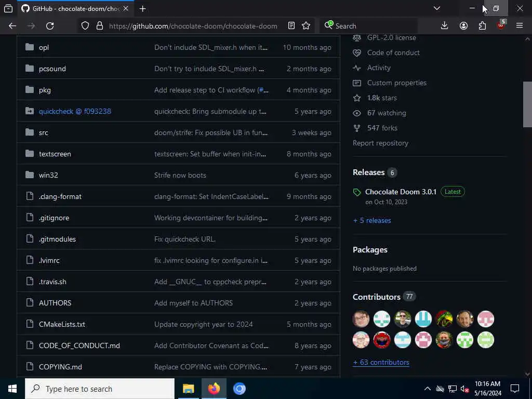Open the .clang-format file

pos(60,196)
